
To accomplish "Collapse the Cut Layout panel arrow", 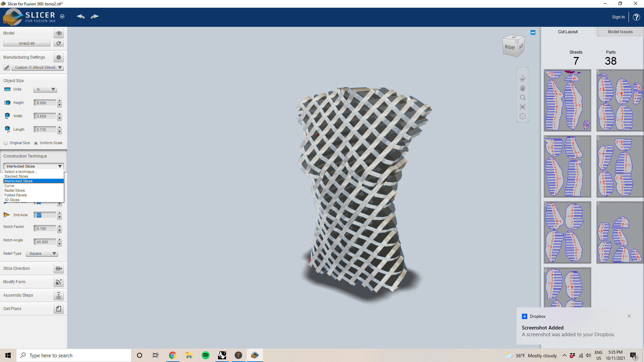I will (x=533, y=33).
